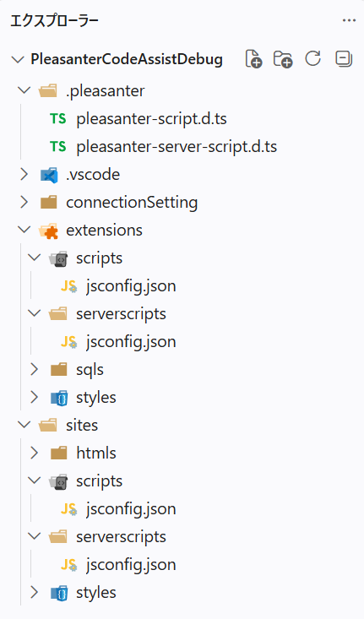
Task: Click the JS icon of jsconfig.json under extensions serverscripts
Action: [x=68, y=342]
